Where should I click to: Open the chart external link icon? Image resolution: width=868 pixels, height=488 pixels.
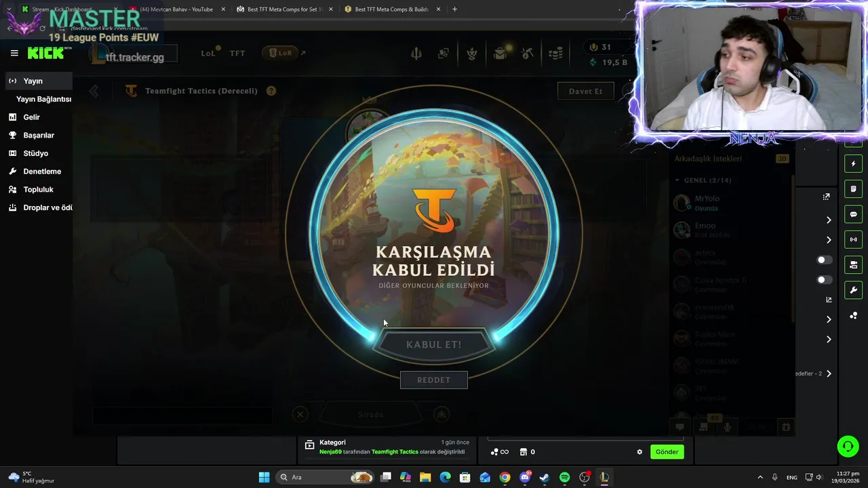pos(829,300)
